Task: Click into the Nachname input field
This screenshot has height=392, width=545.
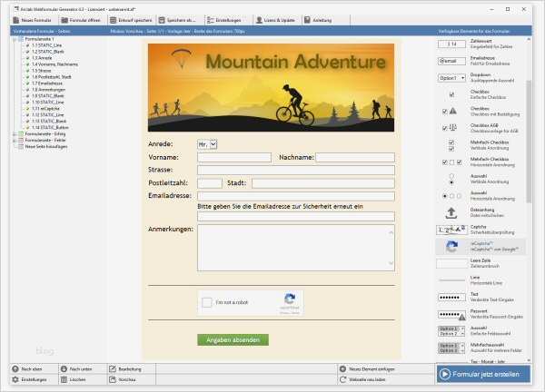Action: pos(355,158)
